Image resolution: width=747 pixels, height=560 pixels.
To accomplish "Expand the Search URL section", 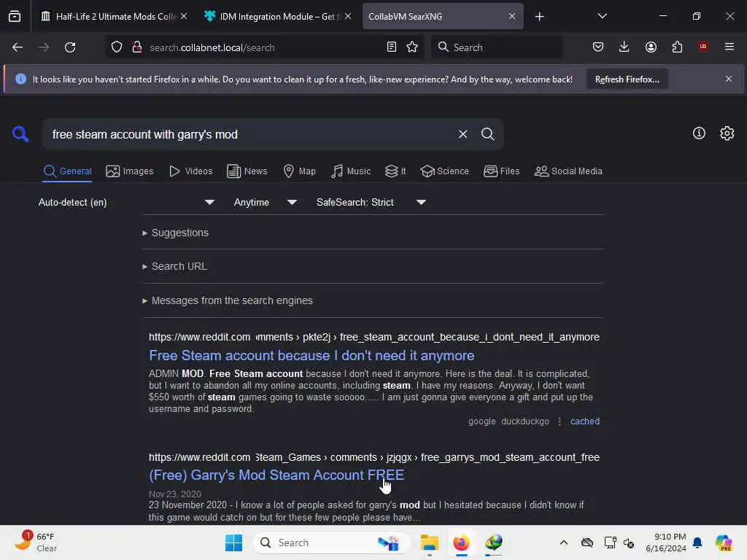I will pyautogui.click(x=174, y=267).
